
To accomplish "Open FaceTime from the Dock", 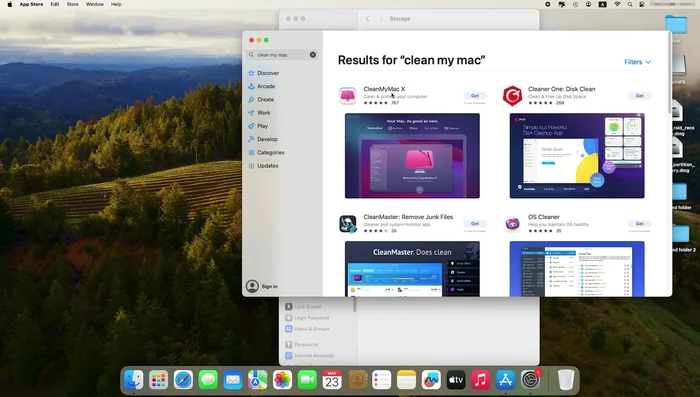I will point(307,380).
